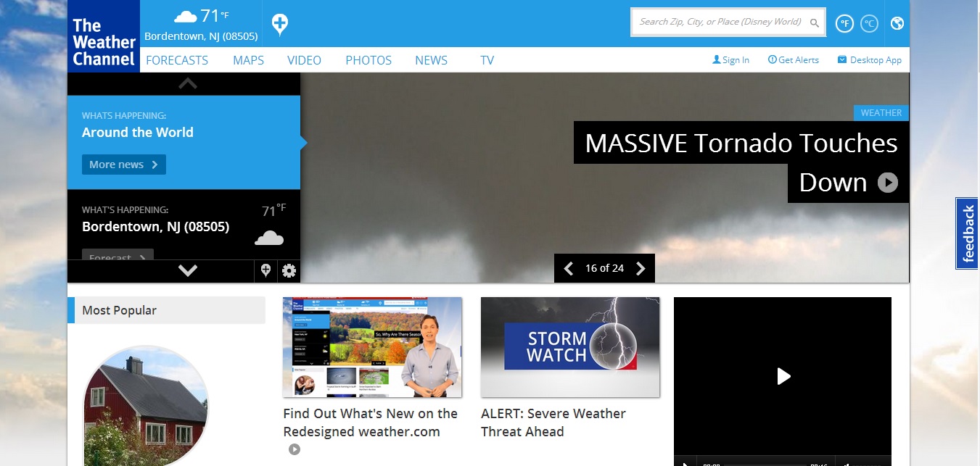Go to previous slide in carousel

point(569,269)
